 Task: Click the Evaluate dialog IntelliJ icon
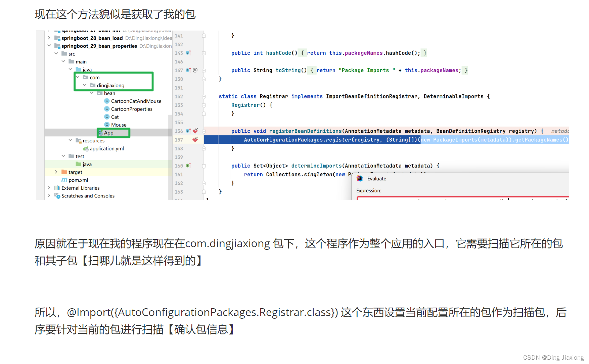[x=360, y=179]
